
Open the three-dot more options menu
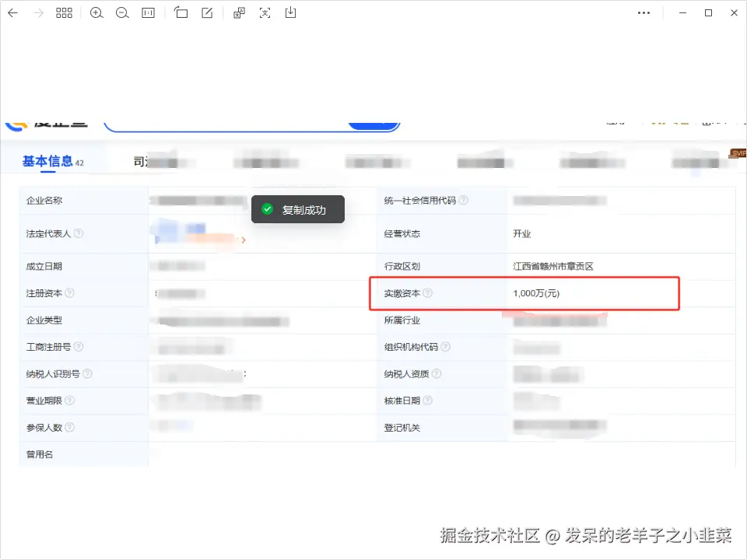[644, 12]
